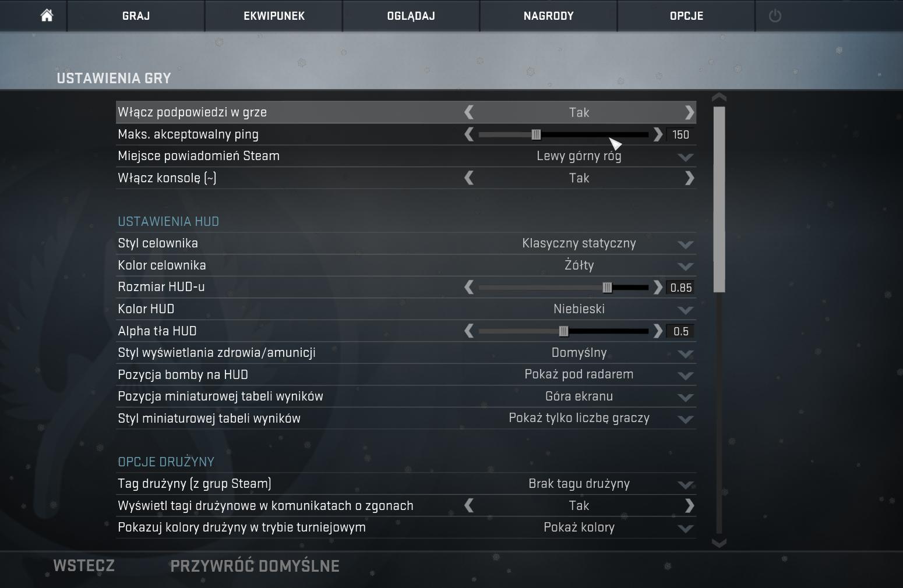This screenshot has height=588, width=903.
Task: Go to the home screen icon
Action: pos(47,16)
